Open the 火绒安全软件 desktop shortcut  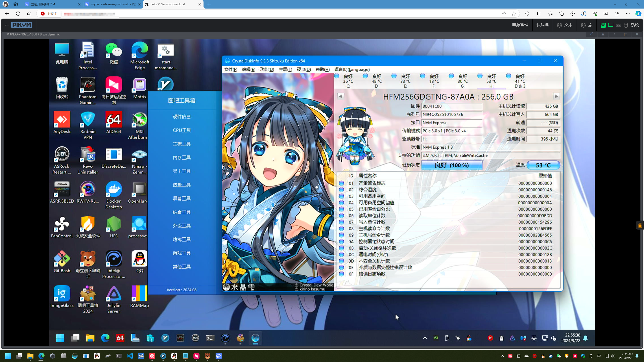[88, 227]
